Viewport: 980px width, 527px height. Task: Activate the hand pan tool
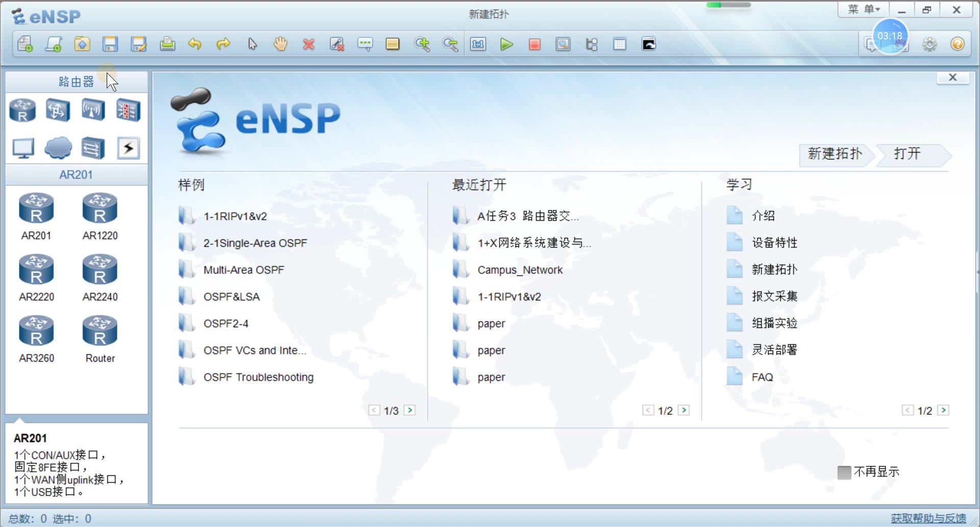tap(280, 44)
